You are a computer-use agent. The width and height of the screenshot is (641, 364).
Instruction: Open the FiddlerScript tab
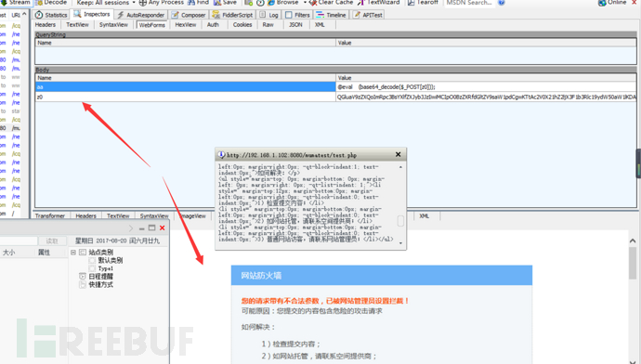[232, 15]
